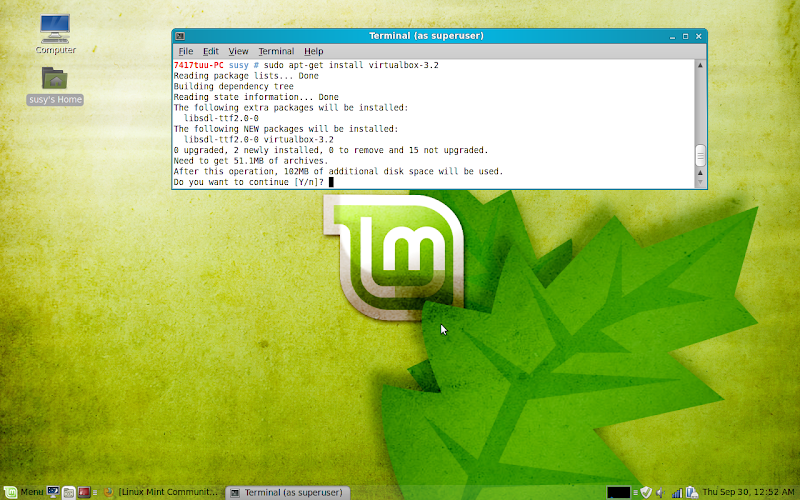Open the Terminal menu in menu bar
Viewport: 800px width, 500px height.
(x=276, y=51)
